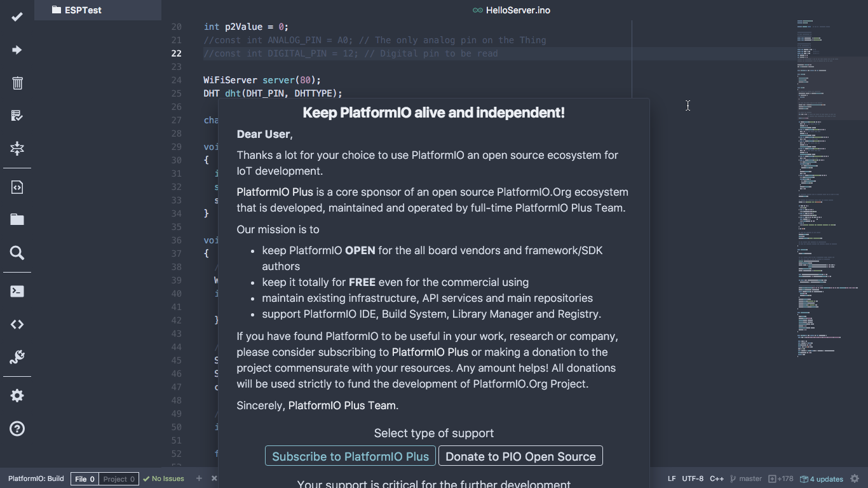Screen dimensions: 868x488
Task: Select the File 0 linter scope
Action: (85, 479)
